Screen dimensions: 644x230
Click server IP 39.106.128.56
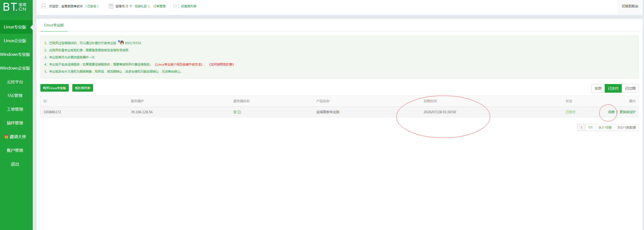142,112
